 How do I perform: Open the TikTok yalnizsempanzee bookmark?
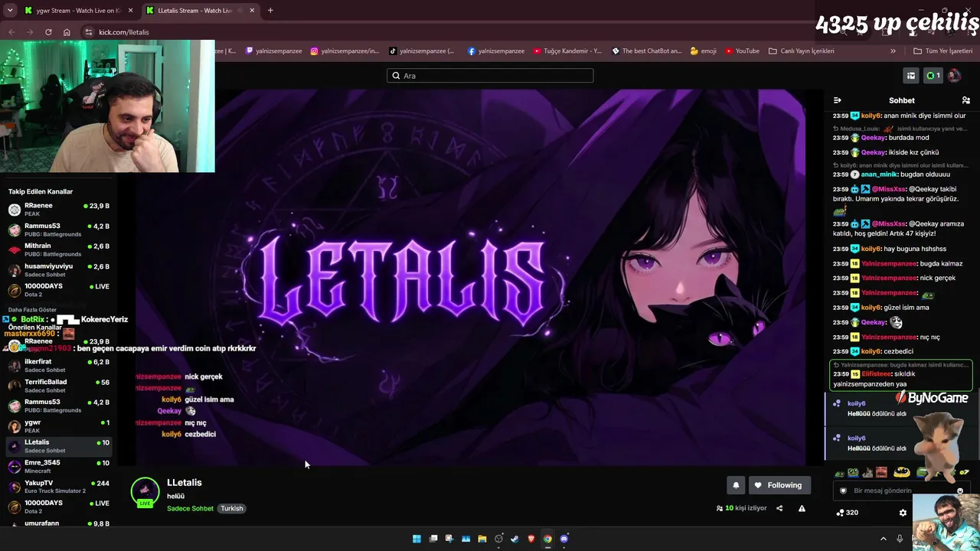[422, 51]
